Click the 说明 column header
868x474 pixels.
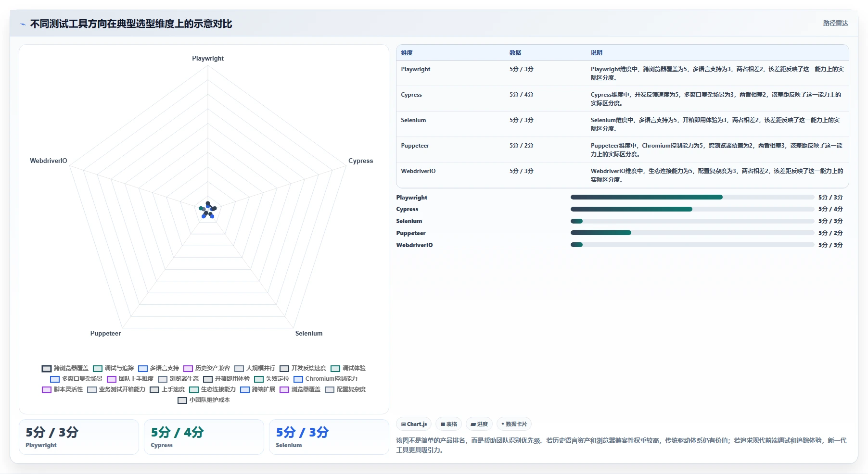597,53
